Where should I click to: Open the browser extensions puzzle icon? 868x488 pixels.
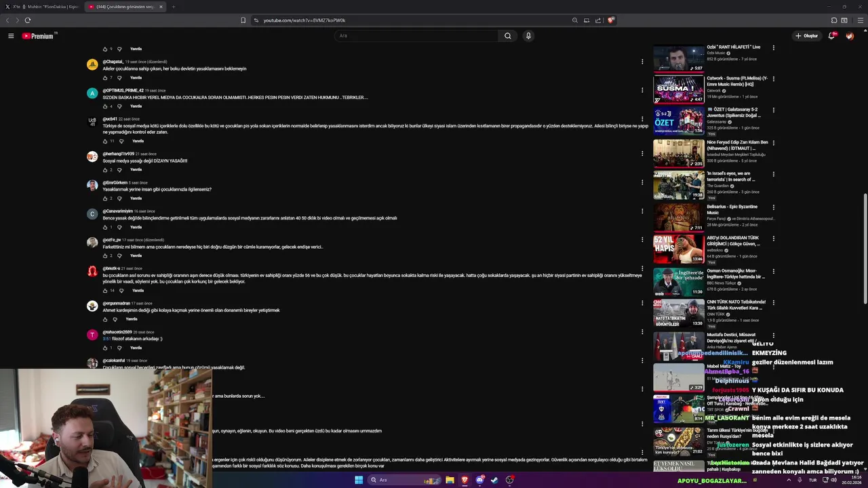coord(834,20)
